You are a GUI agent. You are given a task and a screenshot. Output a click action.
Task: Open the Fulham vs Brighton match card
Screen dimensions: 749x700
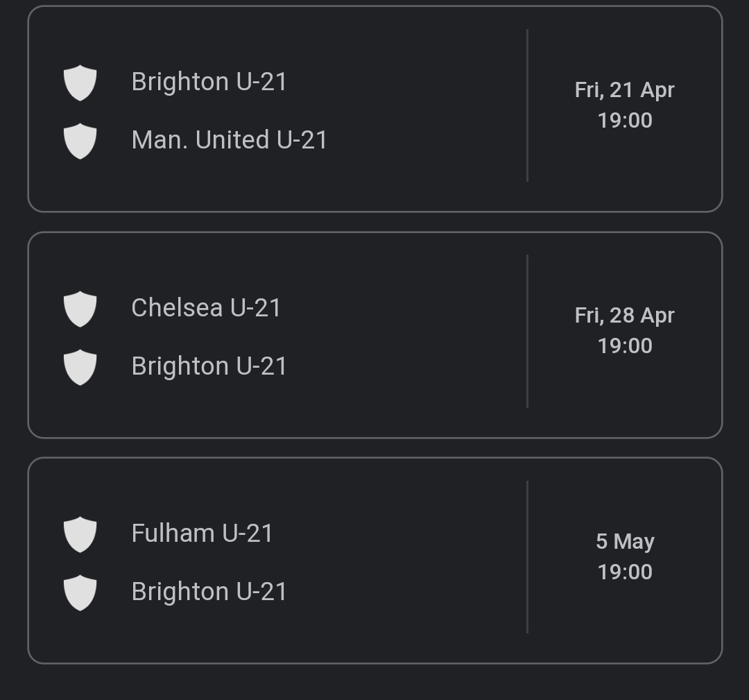375,561
